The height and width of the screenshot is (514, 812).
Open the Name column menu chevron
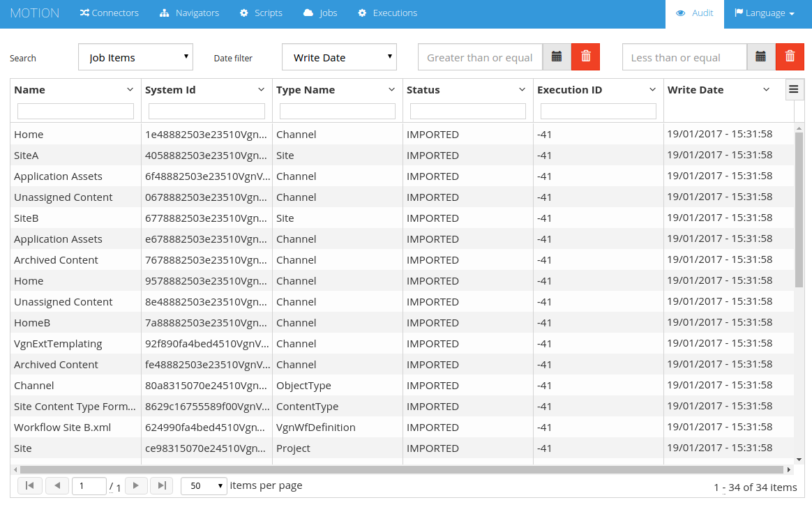pyautogui.click(x=130, y=90)
